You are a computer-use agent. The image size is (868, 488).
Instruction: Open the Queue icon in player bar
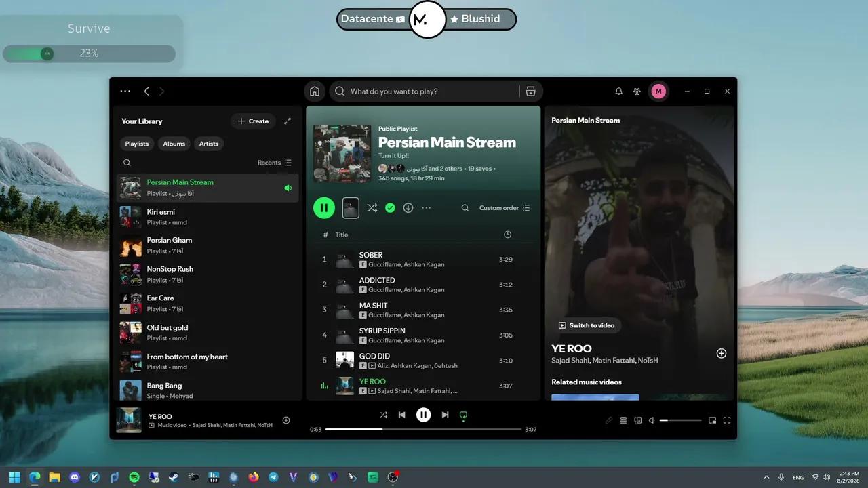(623, 420)
